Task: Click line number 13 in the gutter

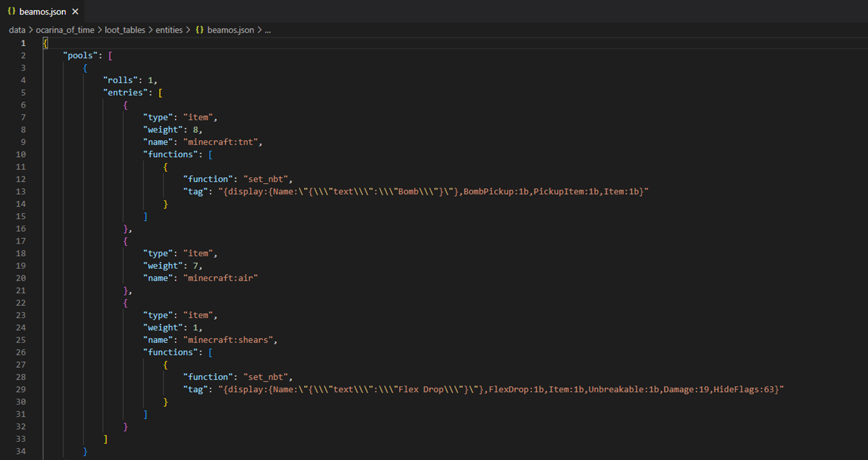Action: [21, 192]
